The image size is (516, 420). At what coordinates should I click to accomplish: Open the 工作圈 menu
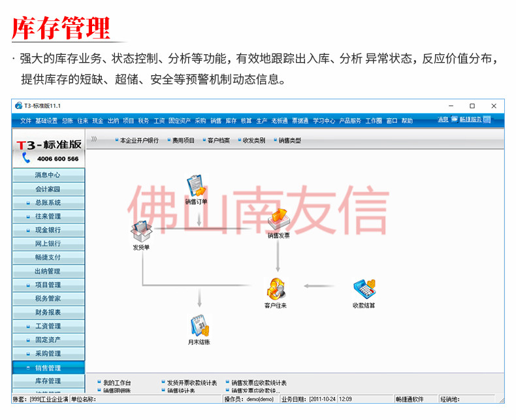[374, 121]
